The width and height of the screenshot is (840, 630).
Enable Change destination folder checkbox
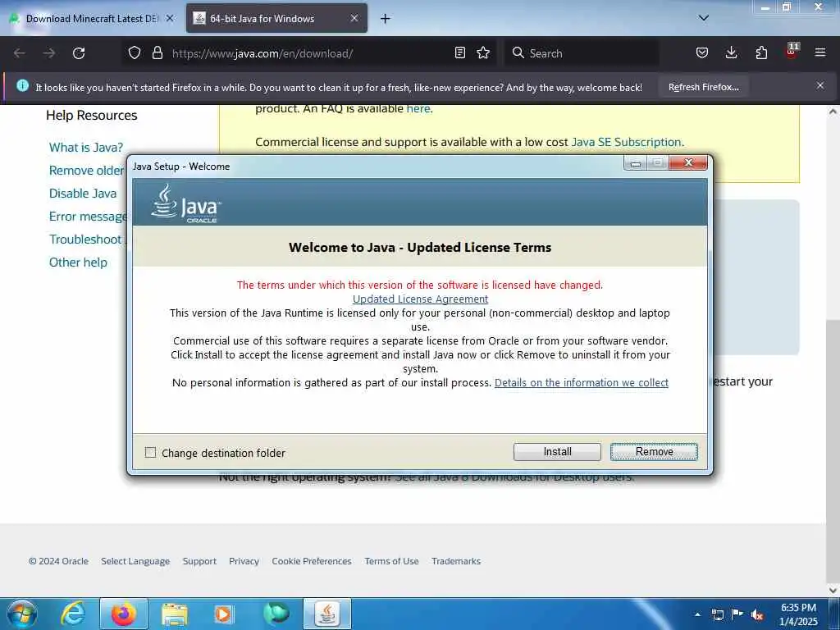click(151, 453)
